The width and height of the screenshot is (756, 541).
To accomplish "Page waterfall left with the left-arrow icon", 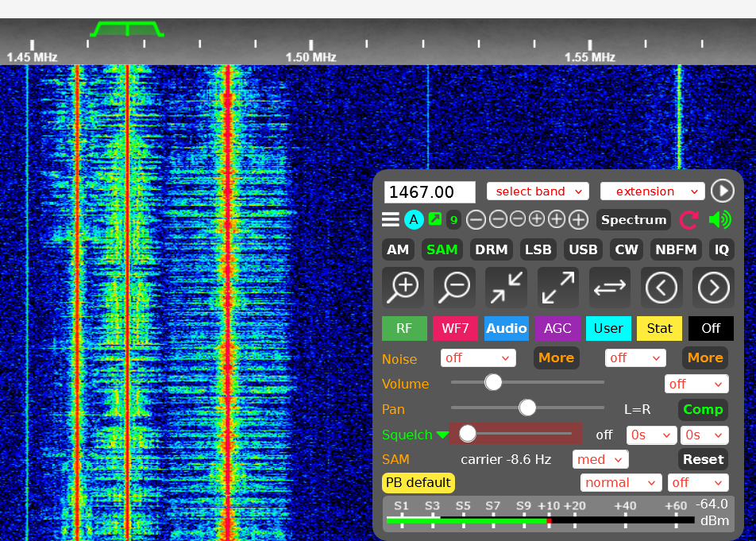I will click(661, 287).
